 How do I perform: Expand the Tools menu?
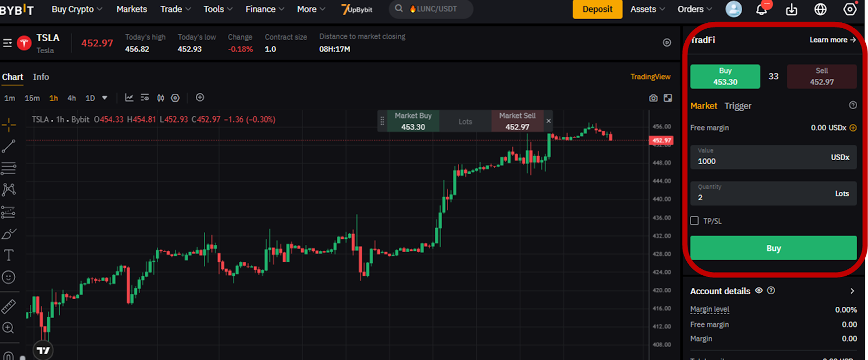tap(218, 9)
